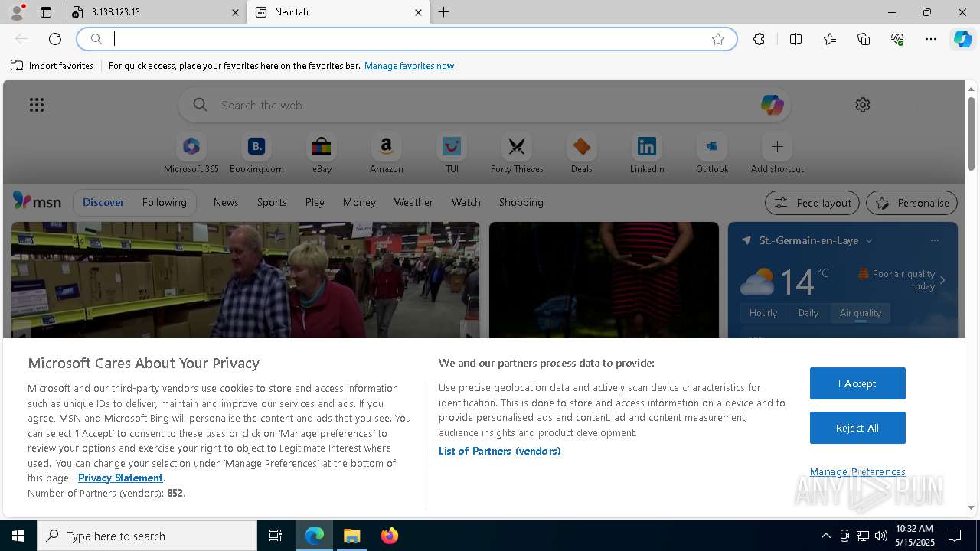
Task: Open File Explorer from taskbar
Action: 352,536
